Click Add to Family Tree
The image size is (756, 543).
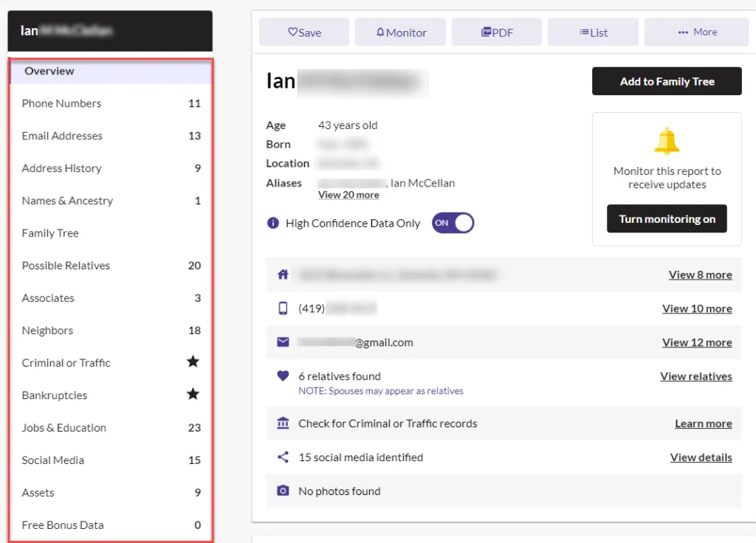tap(666, 81)
